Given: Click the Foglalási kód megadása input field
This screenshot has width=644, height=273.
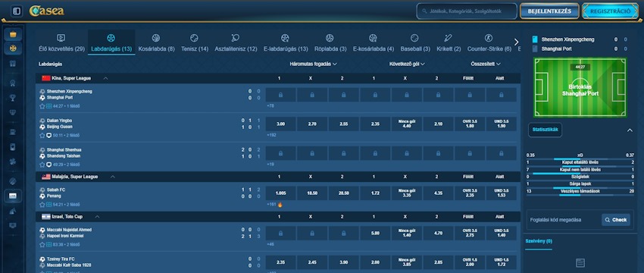Looking at the screenshot, I should point(564,220).
